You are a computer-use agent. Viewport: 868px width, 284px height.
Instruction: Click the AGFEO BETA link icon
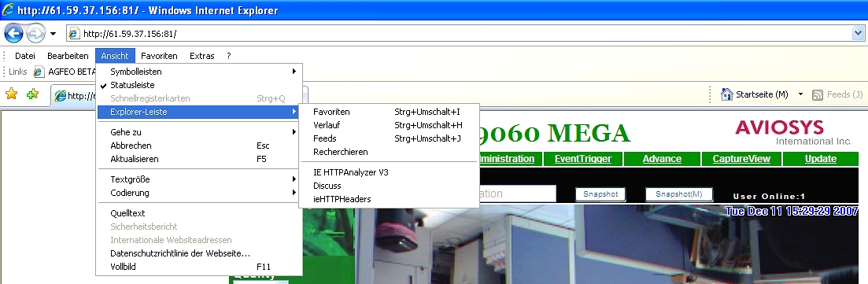pyautogui.click(x=39, y=72)
